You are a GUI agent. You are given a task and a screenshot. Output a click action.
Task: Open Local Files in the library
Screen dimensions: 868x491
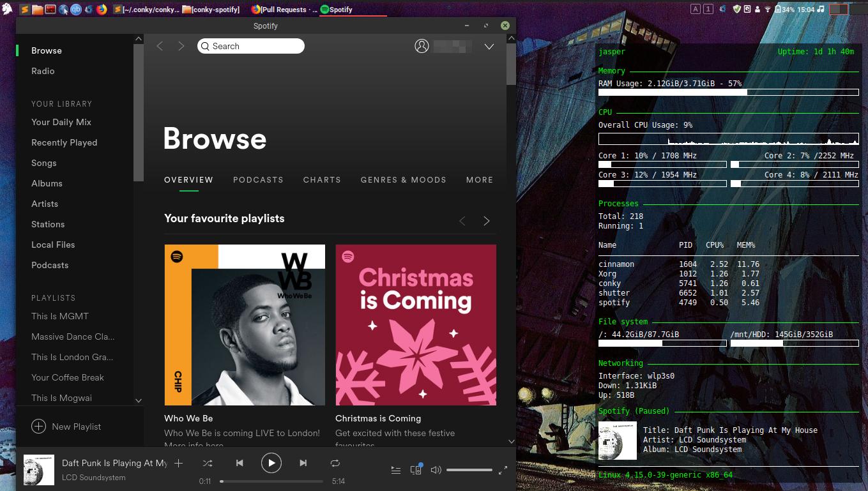click(53, 245)
